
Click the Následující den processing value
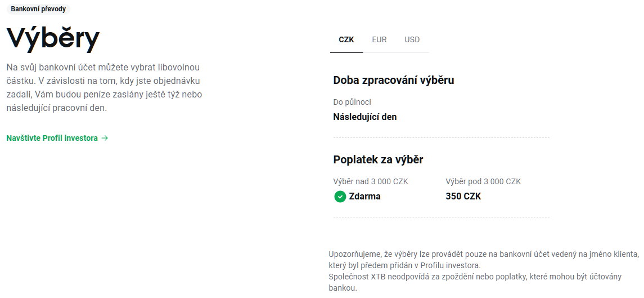pos(365,117)
